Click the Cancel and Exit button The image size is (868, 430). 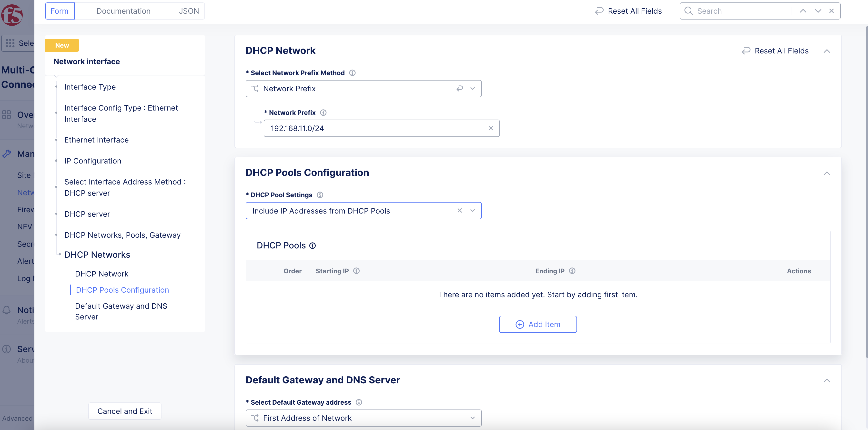tap(124, 411)
